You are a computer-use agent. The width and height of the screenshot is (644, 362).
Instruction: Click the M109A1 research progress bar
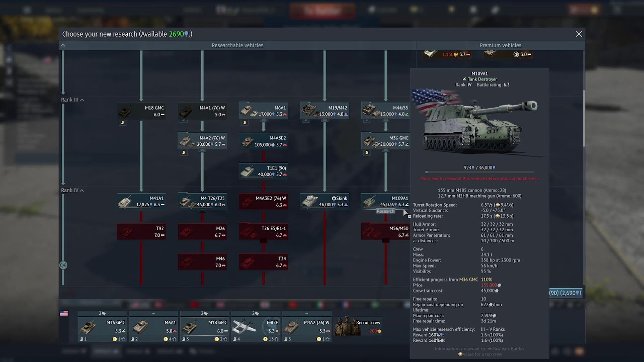point(479,172)
